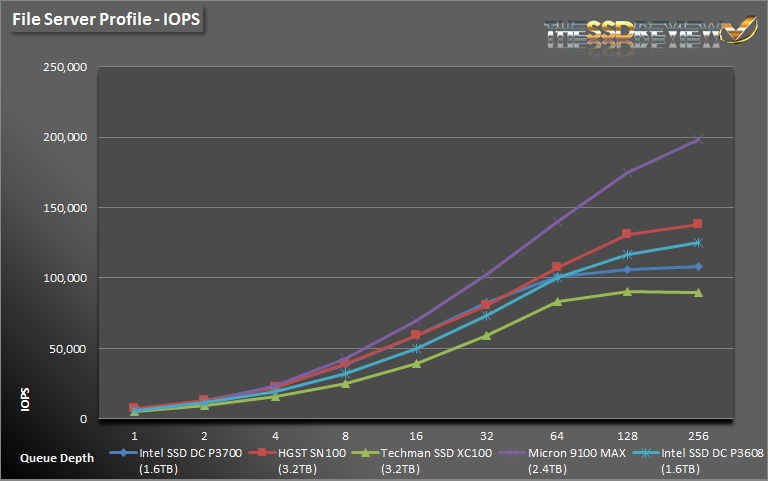Click the 0 y-axis label

83,419
